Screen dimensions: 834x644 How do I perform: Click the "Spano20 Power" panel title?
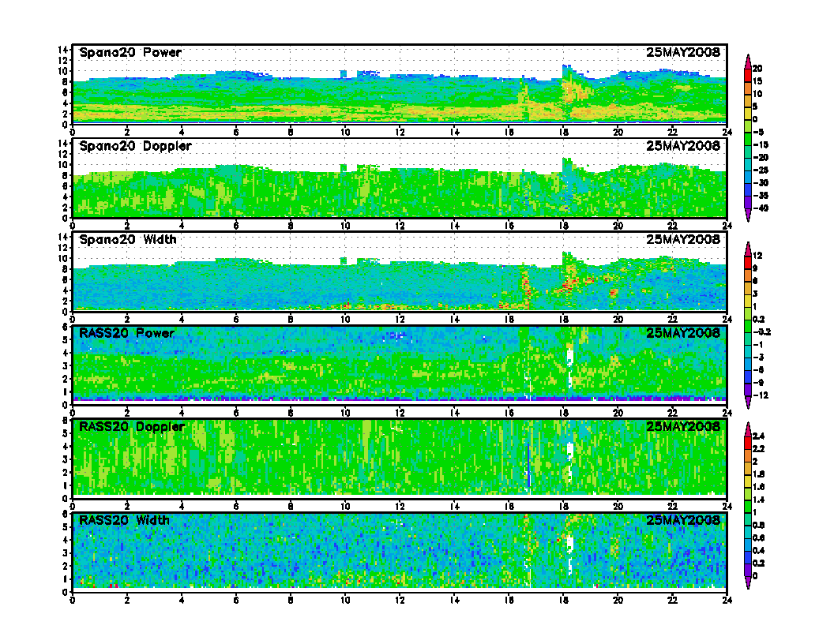tap(130, 52)
